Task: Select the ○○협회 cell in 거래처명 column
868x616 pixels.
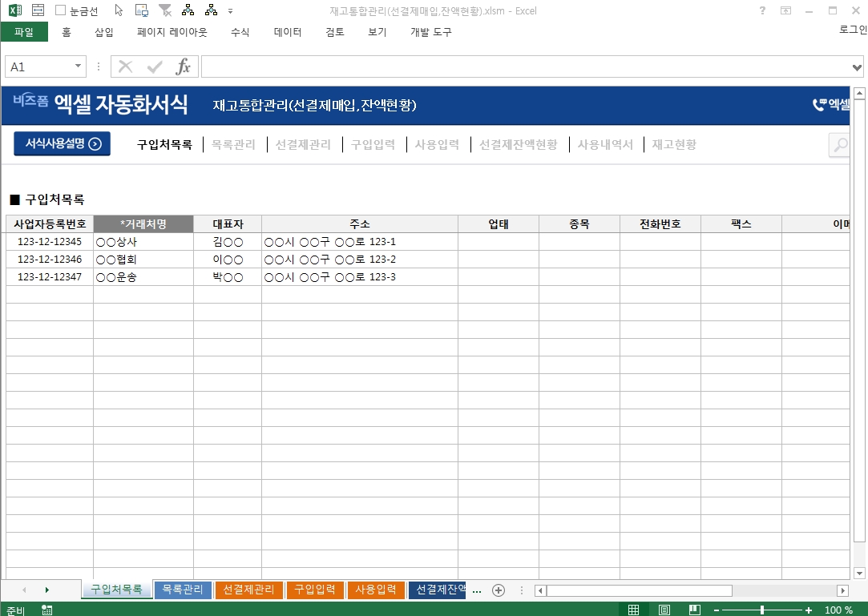Action: point(143,260)
